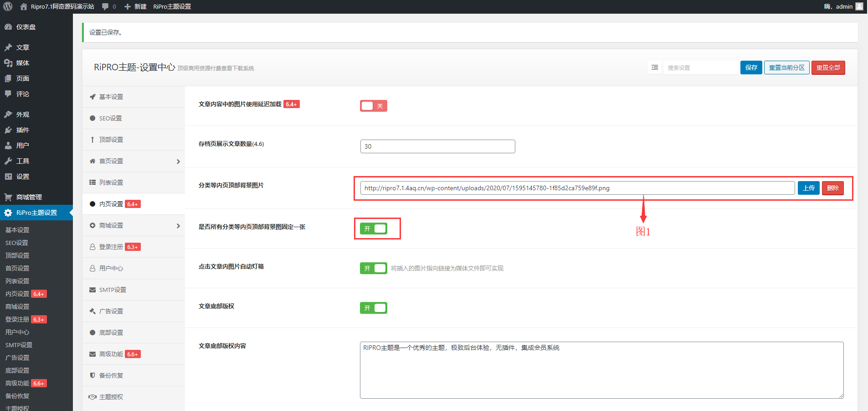Screen dimensions: 868x411
Task: Click the 设置 sliders icon in sidebar
Action: coord(8,177)
